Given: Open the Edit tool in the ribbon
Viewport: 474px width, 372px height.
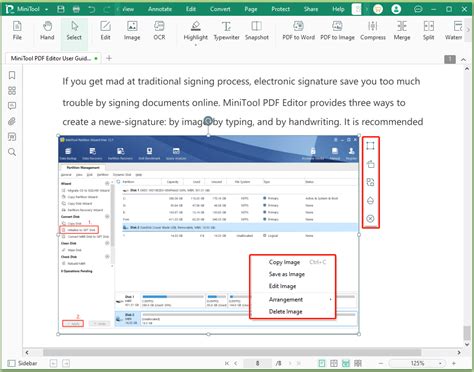Looking at the screenshot, I should [105, 30].
